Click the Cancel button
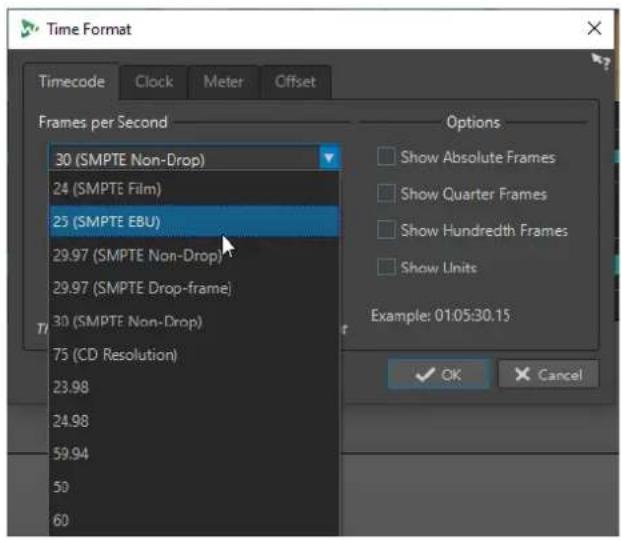The width and height of the screenshot is (621, 540). (549, 374)
